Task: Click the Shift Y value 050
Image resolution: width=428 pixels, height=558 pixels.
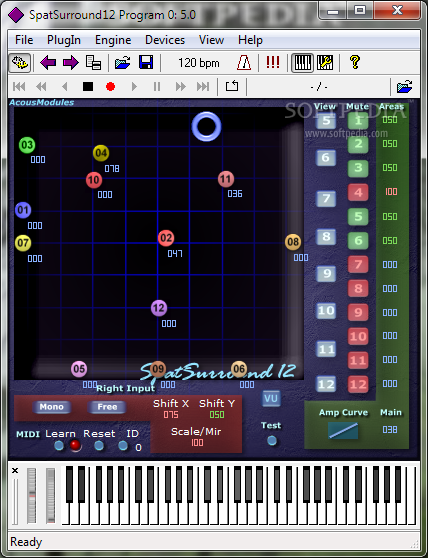Action: (x=217, y=415)
